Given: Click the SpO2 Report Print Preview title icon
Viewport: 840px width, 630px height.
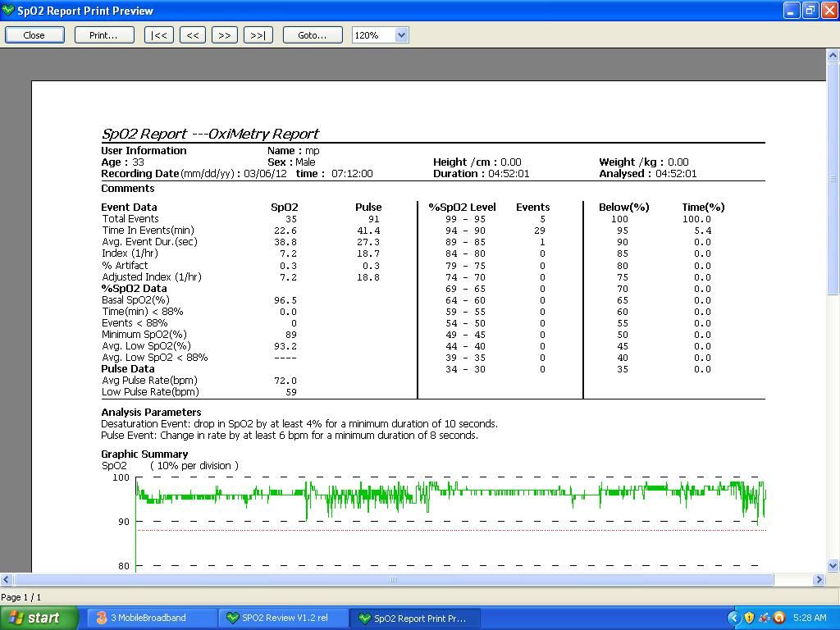Looking at the screenshot, I should tap(8, 10).
